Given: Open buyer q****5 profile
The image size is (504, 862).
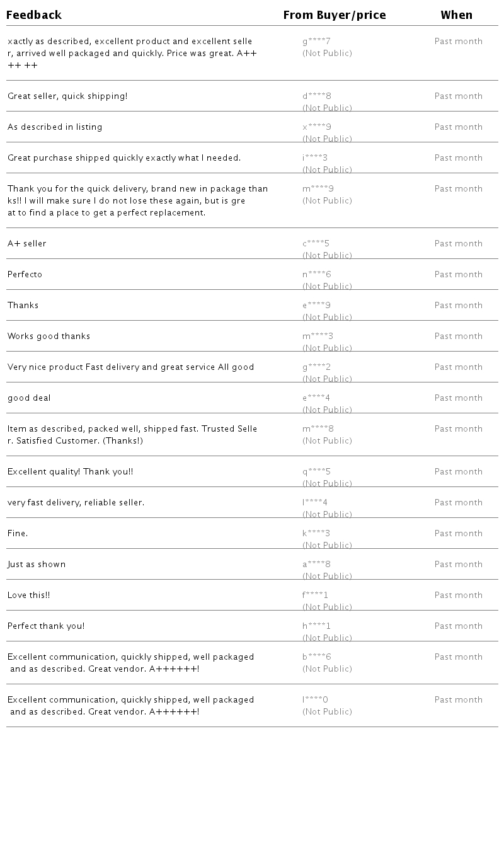Looking at the screenshot, I should pos(316,472).
